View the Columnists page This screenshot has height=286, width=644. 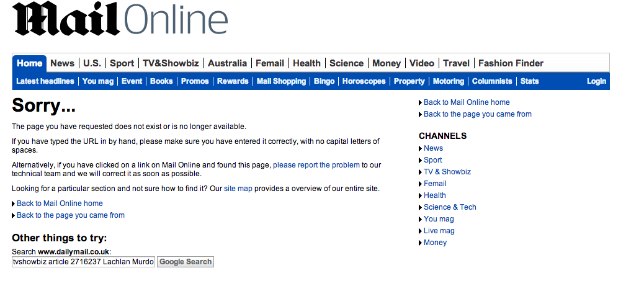(x=492, y=81)
